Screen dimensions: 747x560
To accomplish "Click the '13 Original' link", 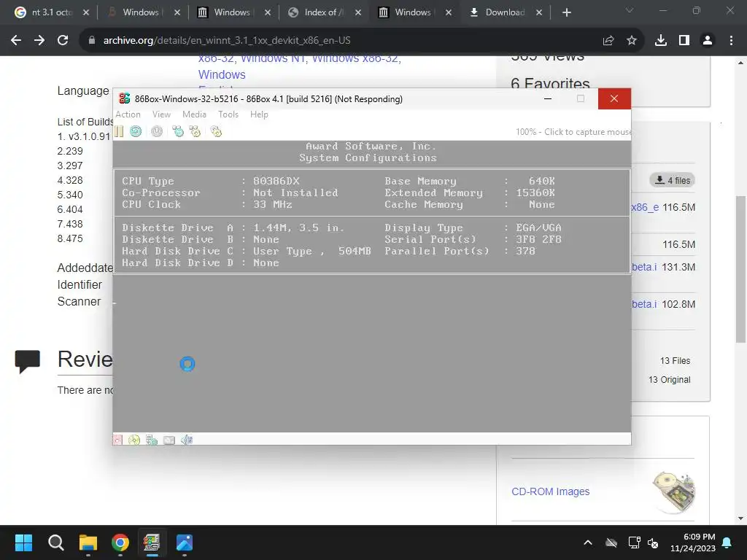I will (670, 379).
